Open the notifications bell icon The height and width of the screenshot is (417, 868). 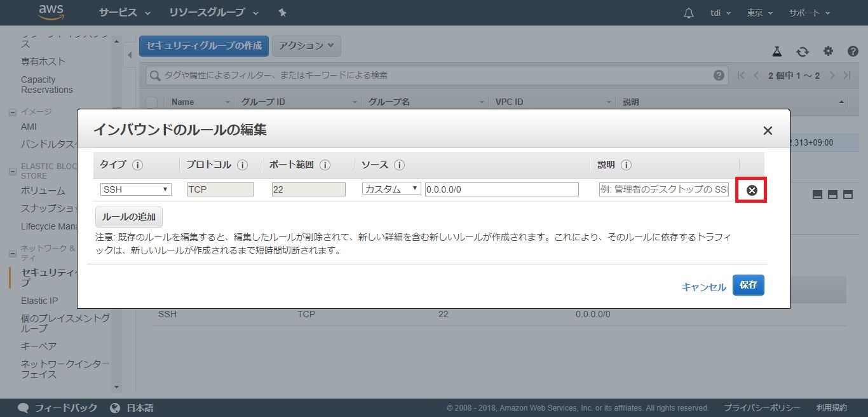click(689, 13)
